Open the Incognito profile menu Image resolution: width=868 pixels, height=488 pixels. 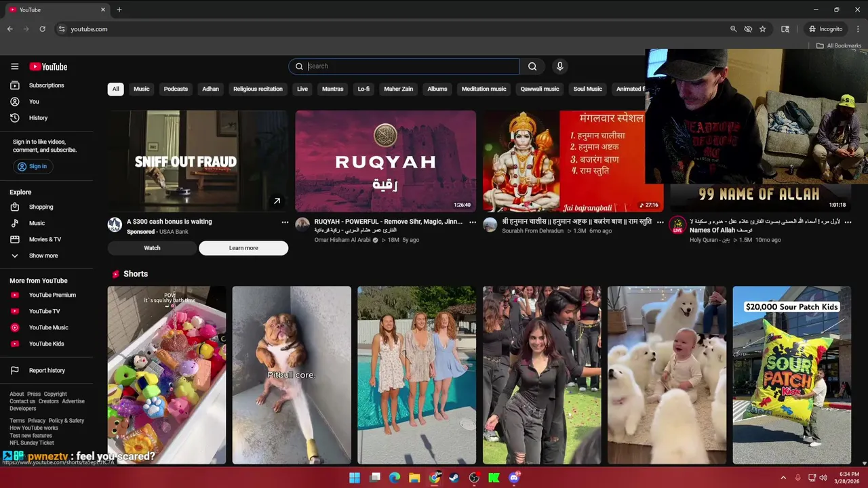[x=825, y=29]
